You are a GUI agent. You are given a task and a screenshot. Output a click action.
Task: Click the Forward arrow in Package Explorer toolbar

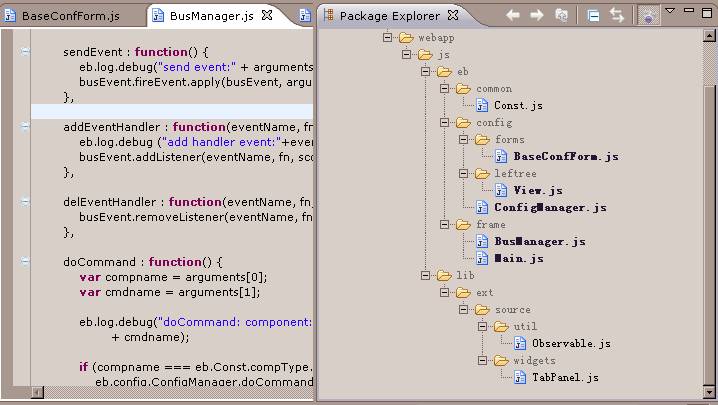[536, 16]
